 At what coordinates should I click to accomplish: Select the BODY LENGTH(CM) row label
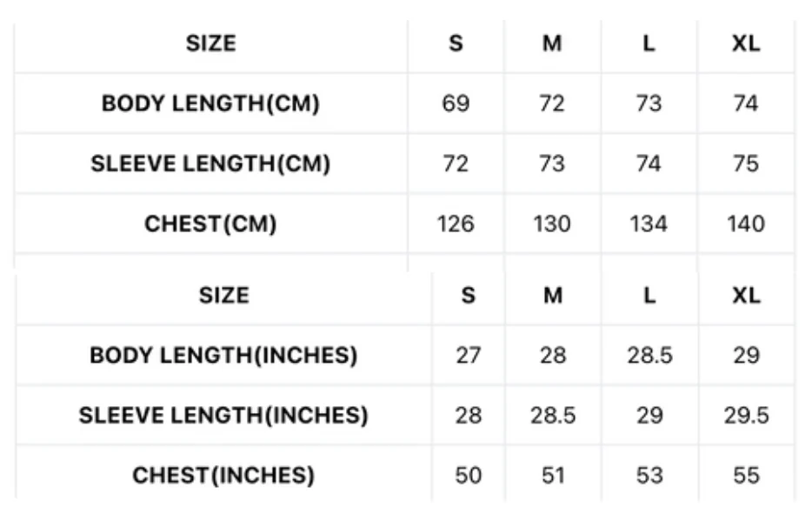(210, 103)
